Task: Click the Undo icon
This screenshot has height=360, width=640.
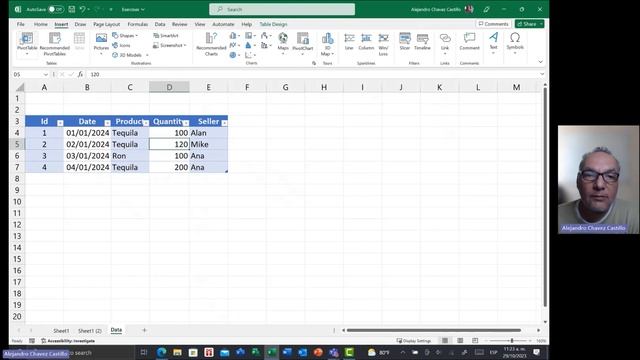Action: tap(83, 9)
